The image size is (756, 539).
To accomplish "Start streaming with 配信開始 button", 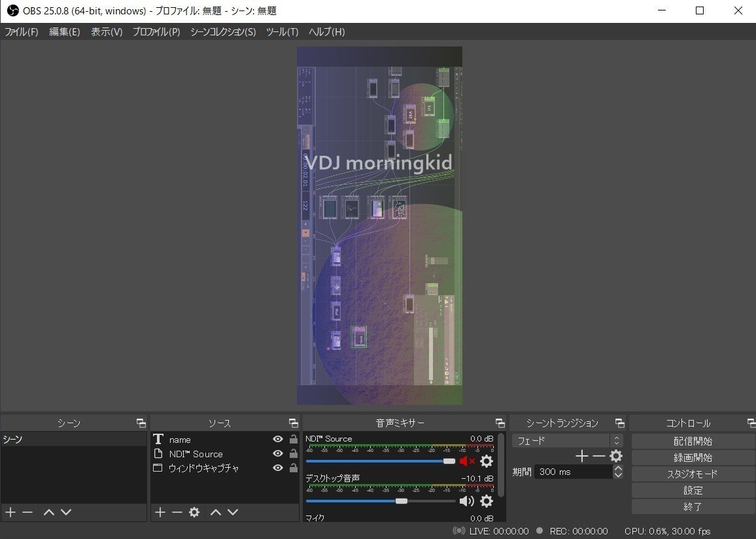I will point(693,441).
